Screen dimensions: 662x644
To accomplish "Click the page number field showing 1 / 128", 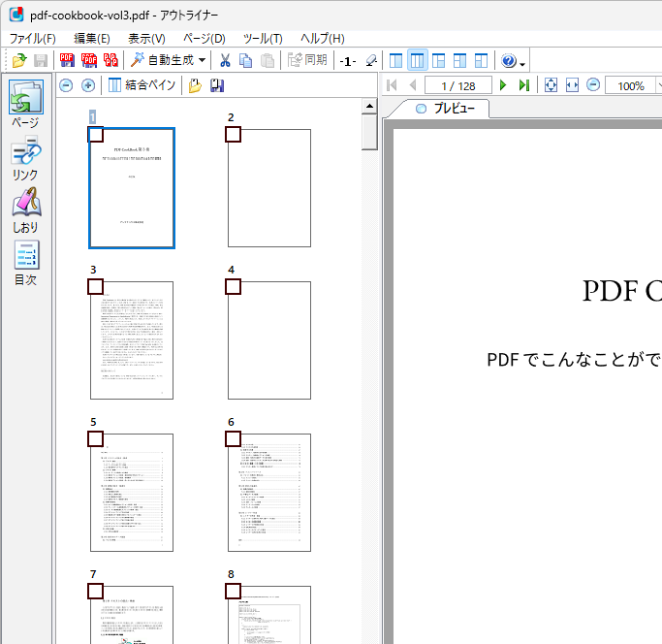I will 457,85.
